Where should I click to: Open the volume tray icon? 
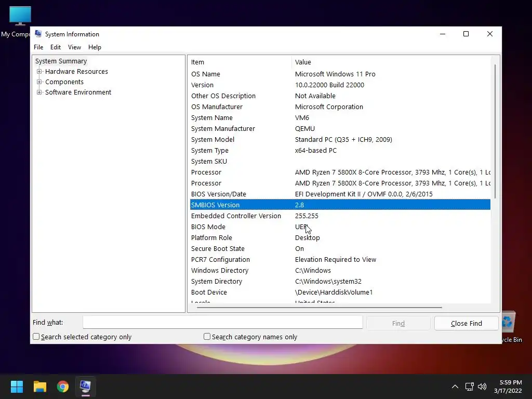pos(482,387)
